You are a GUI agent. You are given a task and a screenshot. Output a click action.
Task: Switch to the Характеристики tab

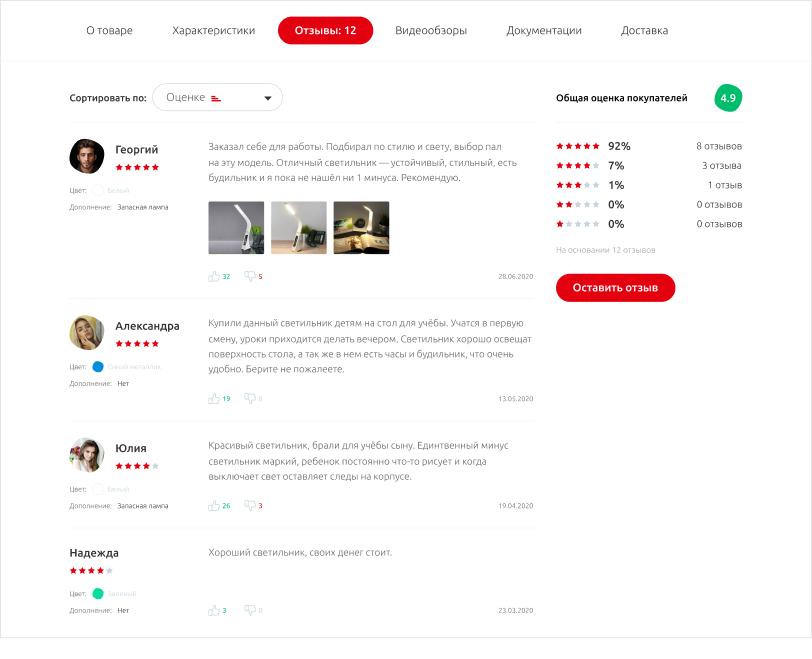[214, 31]
